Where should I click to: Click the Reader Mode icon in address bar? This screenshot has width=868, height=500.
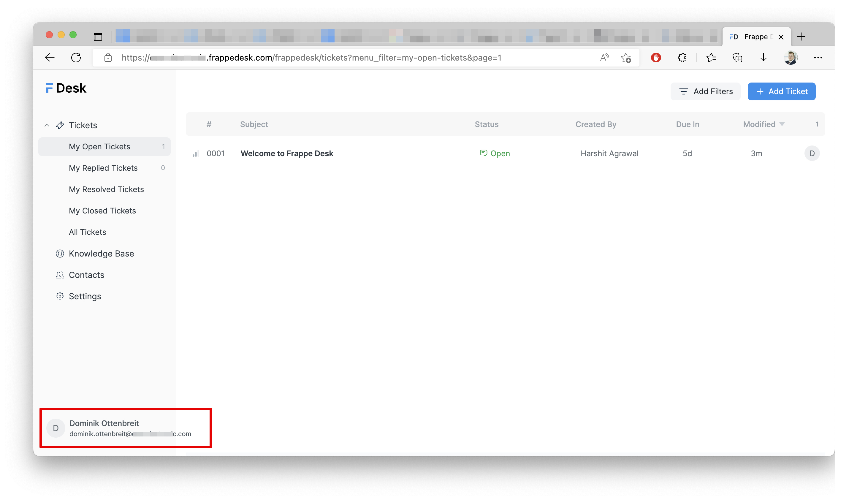coord(604,58)
